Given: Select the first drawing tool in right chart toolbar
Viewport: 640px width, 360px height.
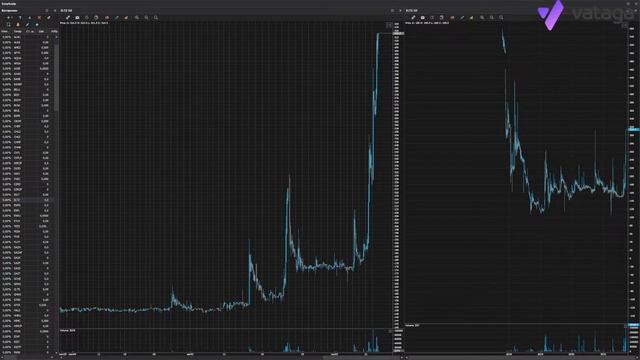Looking at the screenshot, I should [413, 18].
